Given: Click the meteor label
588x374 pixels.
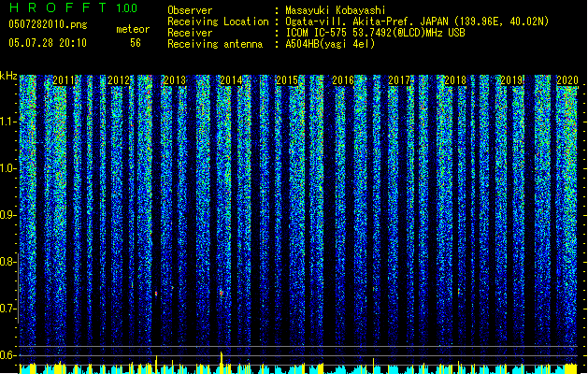Looking at the screenshot, I should click(133, 29).
